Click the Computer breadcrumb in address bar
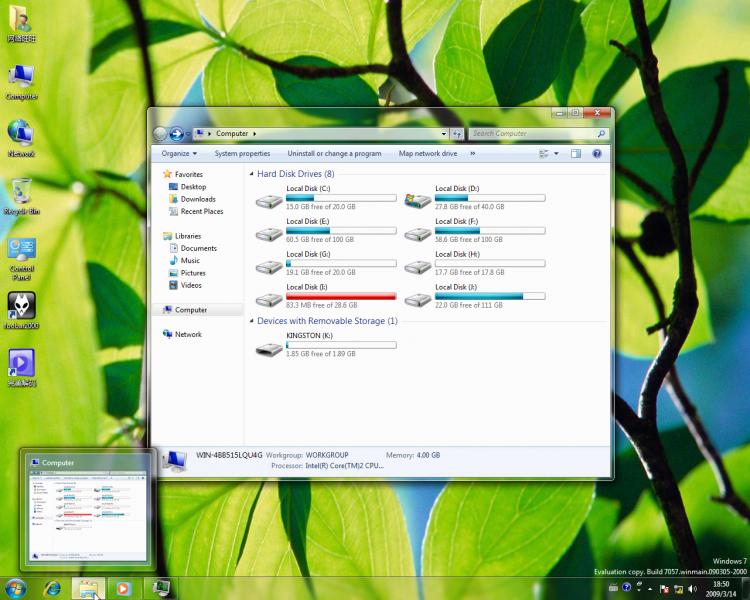This screenshot has height=600, width=750. [x=232, y=134]
